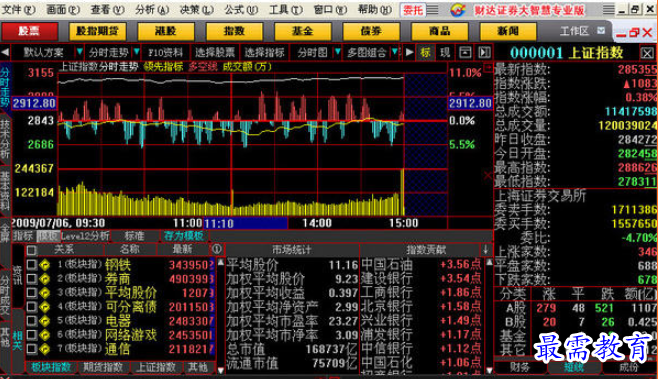Tick the checkbox for row 7 通信
This screenshot has width=658, height=379.
click(x=31, y=348)
